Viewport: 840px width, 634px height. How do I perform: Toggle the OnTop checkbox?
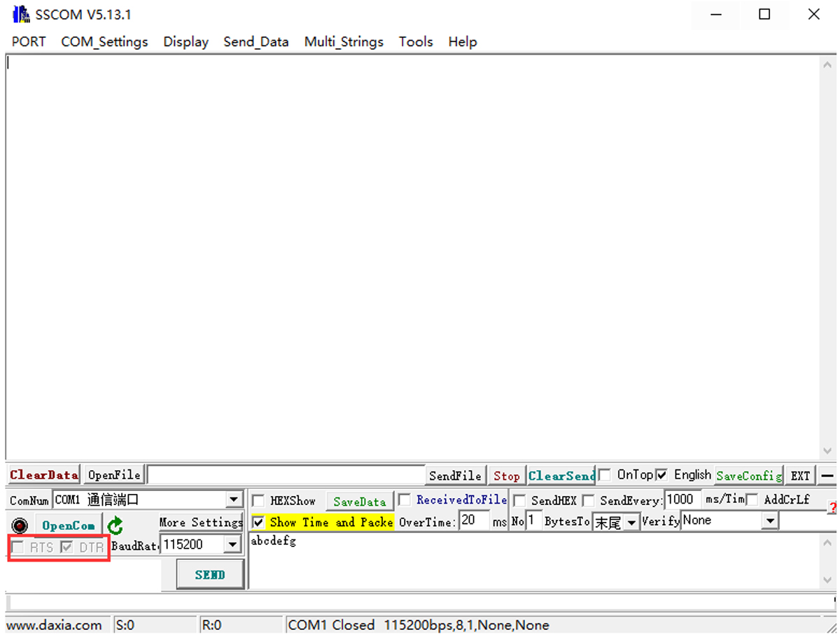[605, 475]
